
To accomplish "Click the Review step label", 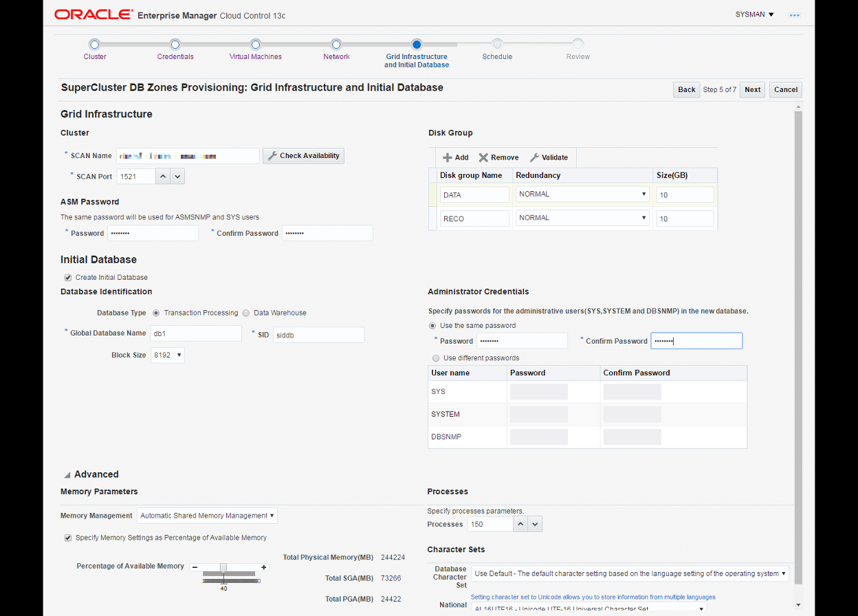I will (578, 57).
